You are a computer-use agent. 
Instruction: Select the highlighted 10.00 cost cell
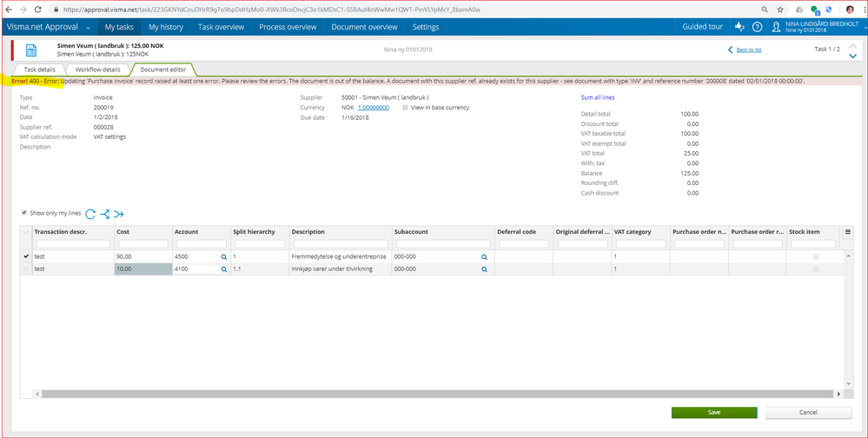[143, 269]
